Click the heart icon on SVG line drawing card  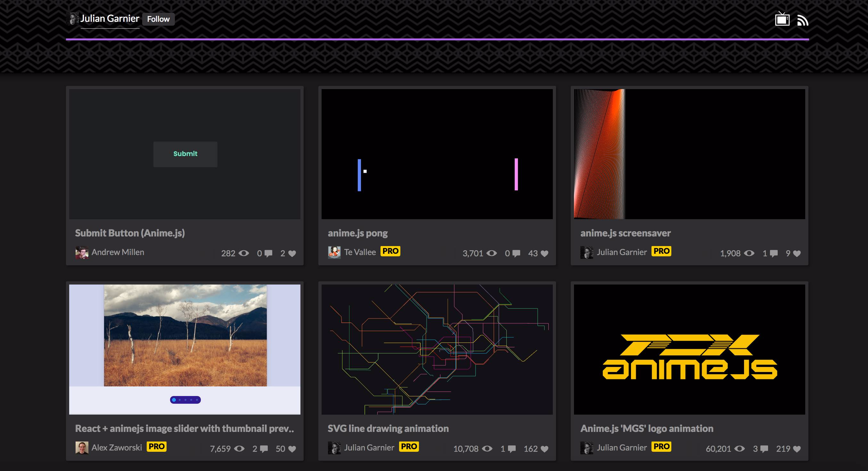pyautogui.click(x=545, y=449)
